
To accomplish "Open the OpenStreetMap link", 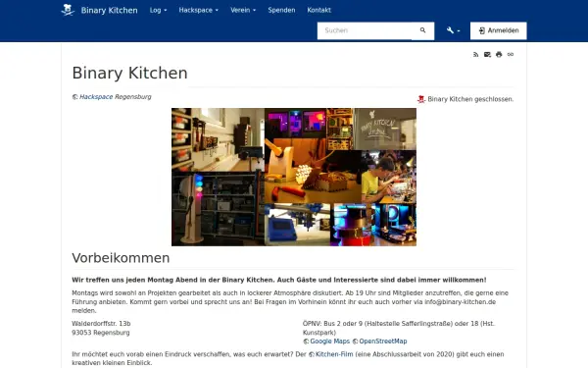I will (383, 342).
